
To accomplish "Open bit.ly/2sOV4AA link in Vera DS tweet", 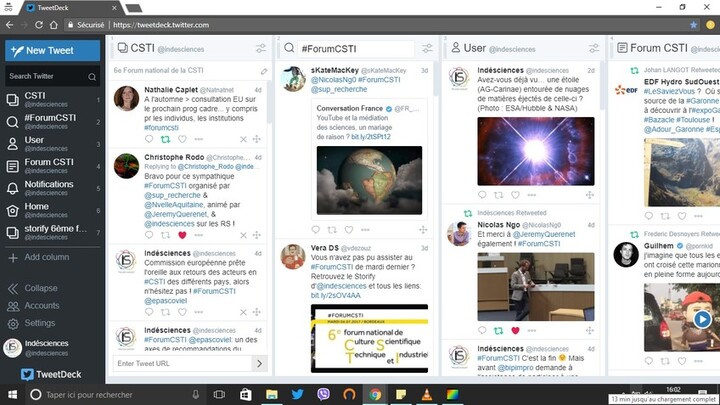I will tap(336, 295).
